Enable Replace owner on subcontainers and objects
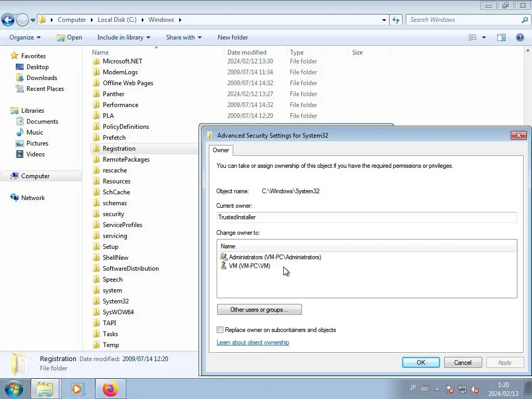The height and width of the screenshot is (399, 532). (220, 330)
